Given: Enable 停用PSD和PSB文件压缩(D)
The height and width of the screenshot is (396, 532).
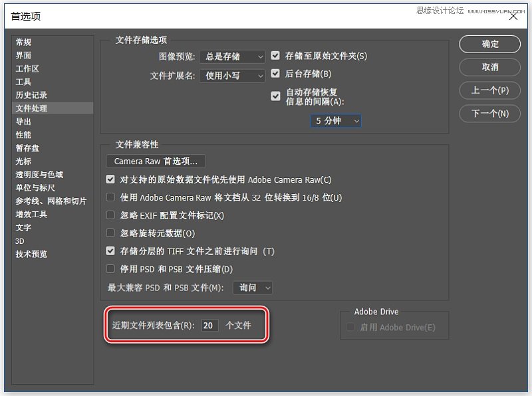Looking at the screenshot, I should tap(110, 268).
